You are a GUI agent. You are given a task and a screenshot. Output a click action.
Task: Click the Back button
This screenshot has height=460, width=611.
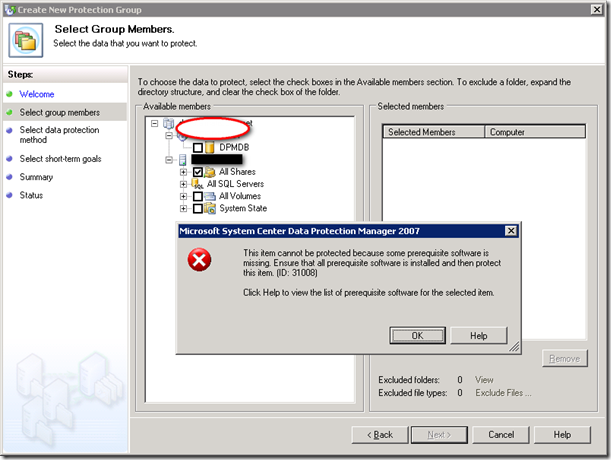380,435
